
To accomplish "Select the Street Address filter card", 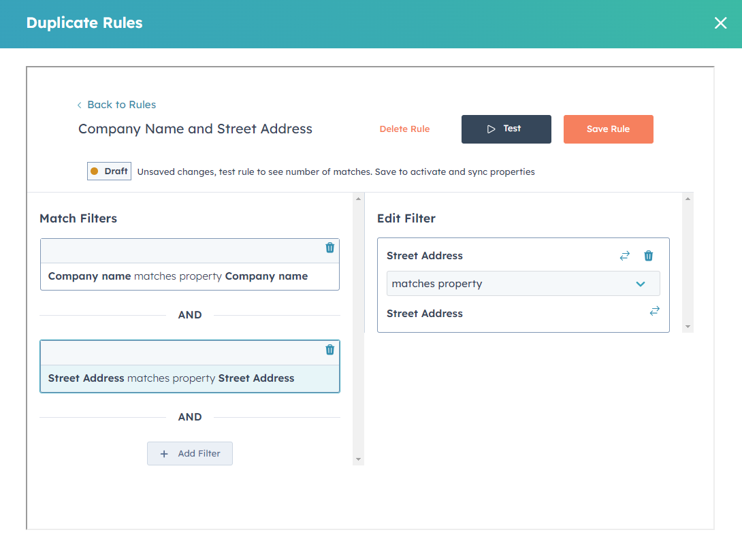I will point(190,378).
